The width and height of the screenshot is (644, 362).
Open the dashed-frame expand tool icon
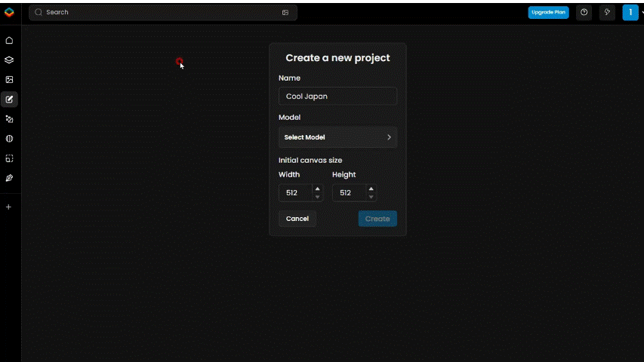click(9, 158)
